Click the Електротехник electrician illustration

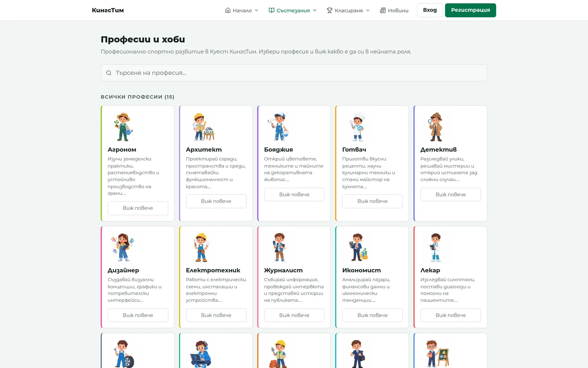click(x=202, y=248)
